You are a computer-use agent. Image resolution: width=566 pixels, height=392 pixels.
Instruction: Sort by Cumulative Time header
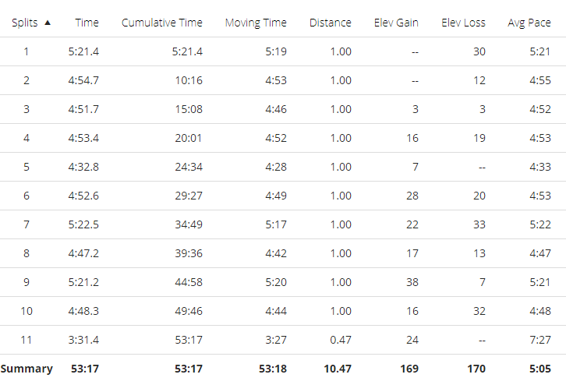pos(161,23)
